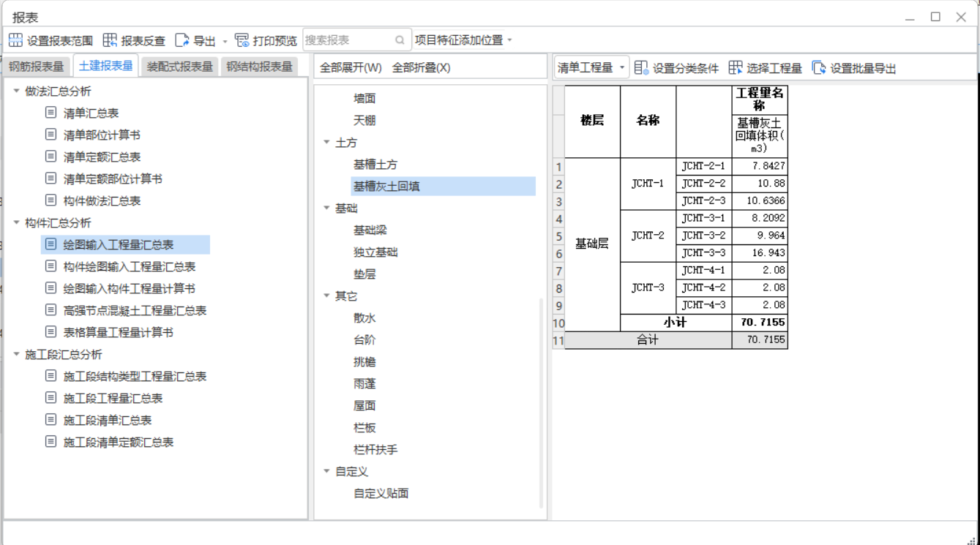Select 墙面 in the component list
Viewport: 980px width, 545px height.
click(364, 99)
